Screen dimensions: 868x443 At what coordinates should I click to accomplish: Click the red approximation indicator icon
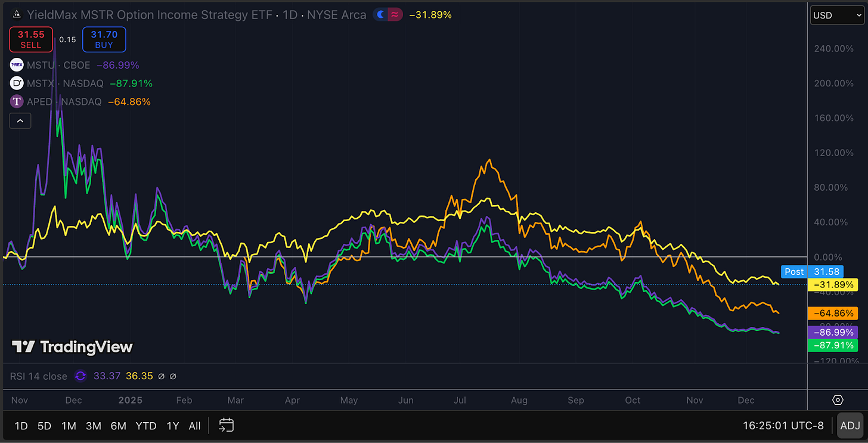tap(395, 15)
